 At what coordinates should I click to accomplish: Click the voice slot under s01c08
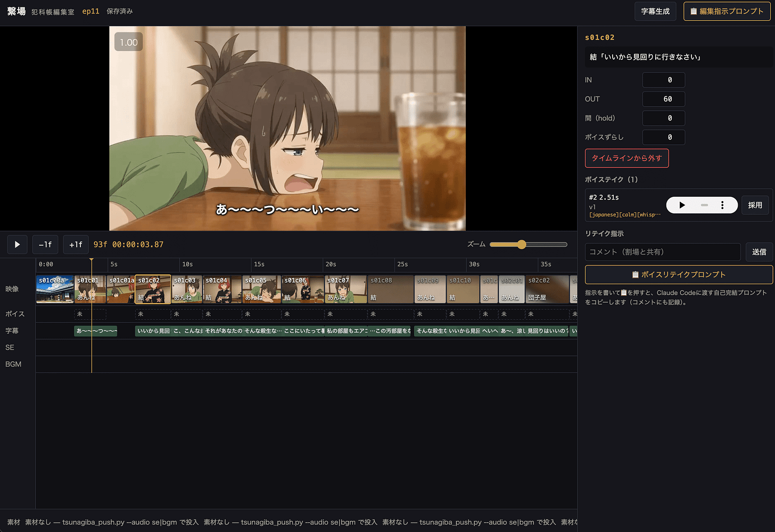[x=391, y=314]
